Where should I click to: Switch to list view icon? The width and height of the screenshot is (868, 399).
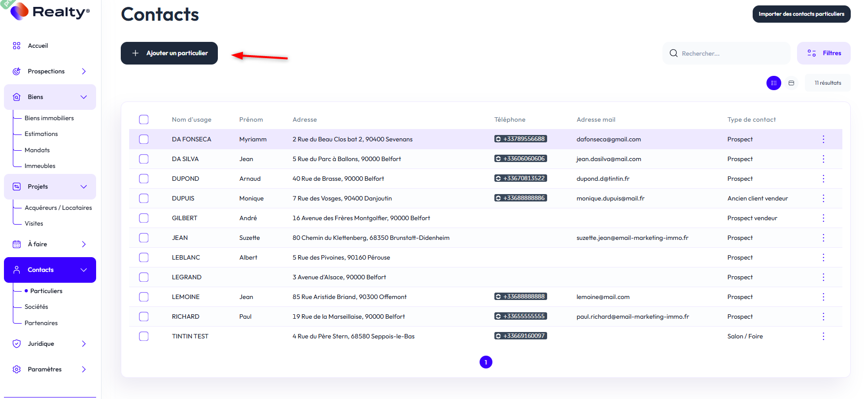tap(773, 83)
